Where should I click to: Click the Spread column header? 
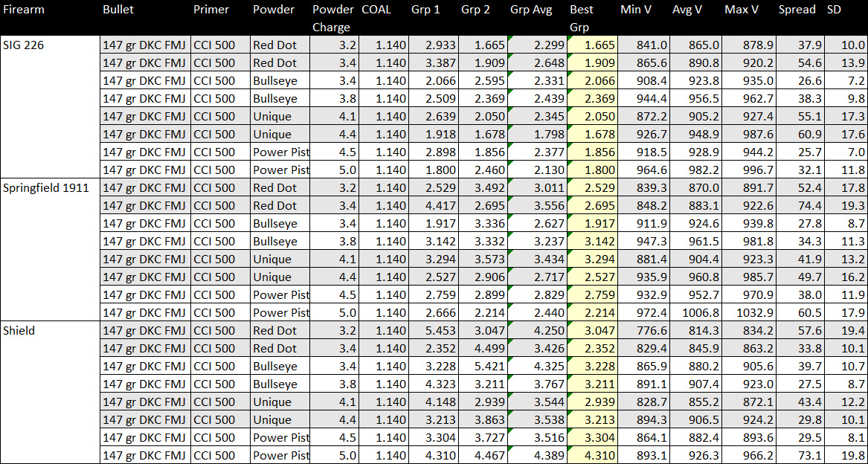(x=797, y=10)
